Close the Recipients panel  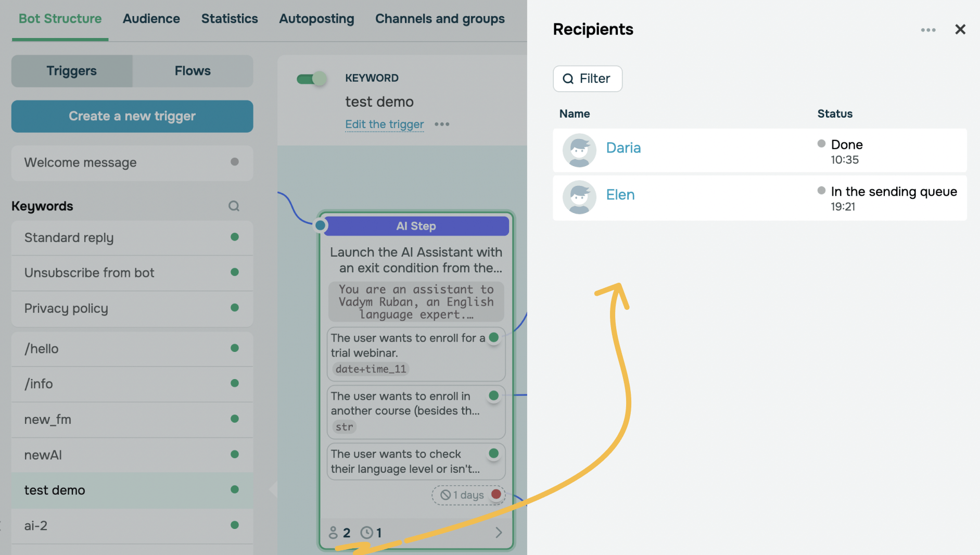click(960, 30)
